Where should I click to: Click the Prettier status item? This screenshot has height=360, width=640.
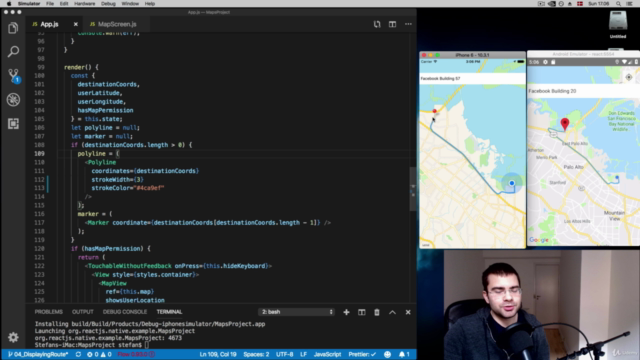[x=362, y=354]
